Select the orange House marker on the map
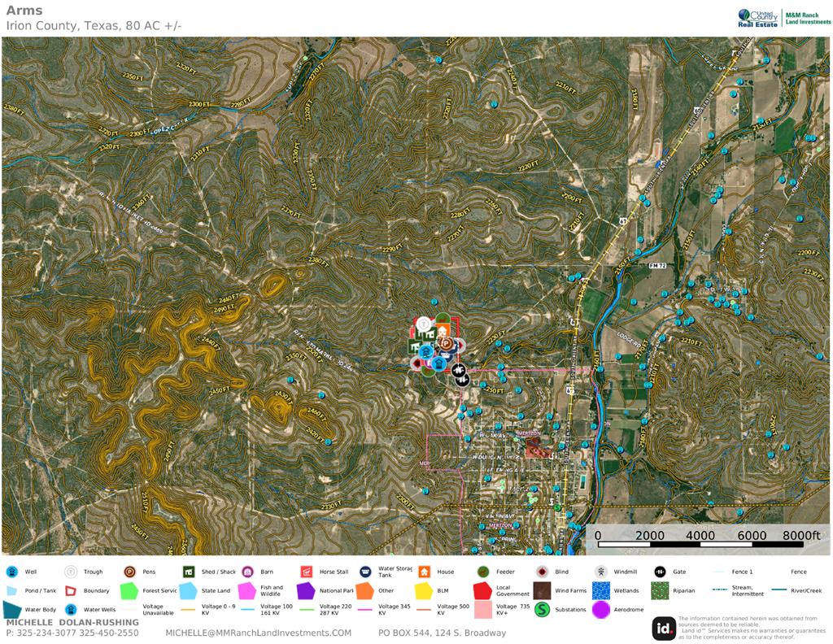The image size is (833, 644). [x=442, y=330]
